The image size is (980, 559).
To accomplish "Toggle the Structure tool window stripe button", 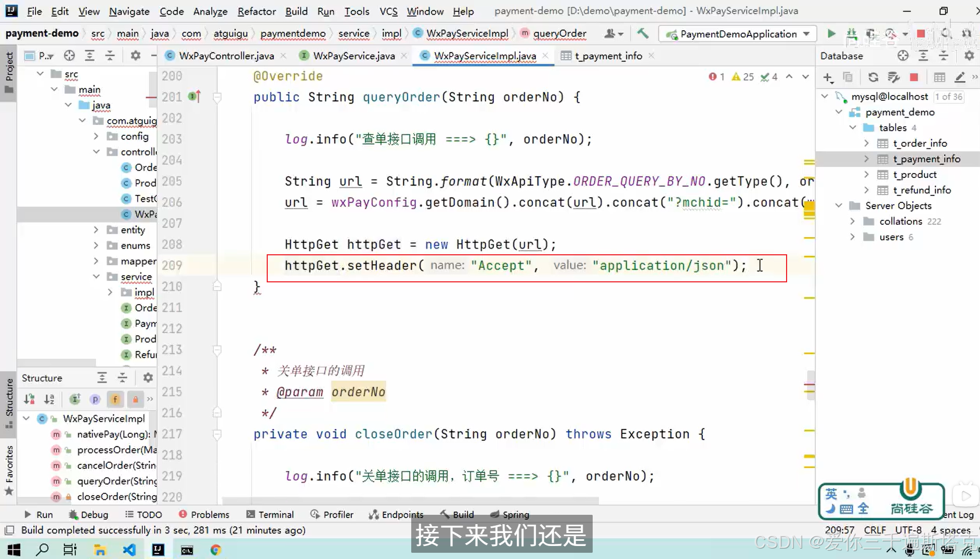I will (x=8, y=404).
